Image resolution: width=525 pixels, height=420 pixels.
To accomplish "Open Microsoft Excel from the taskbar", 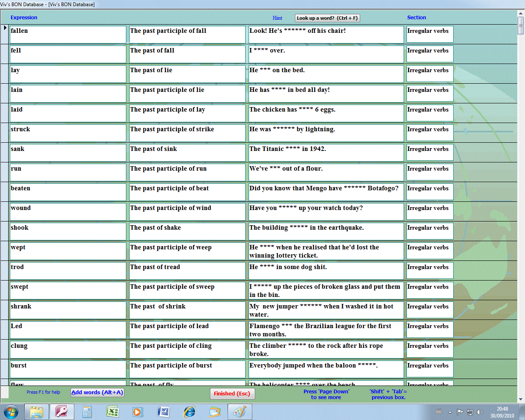I will point(112,412).
